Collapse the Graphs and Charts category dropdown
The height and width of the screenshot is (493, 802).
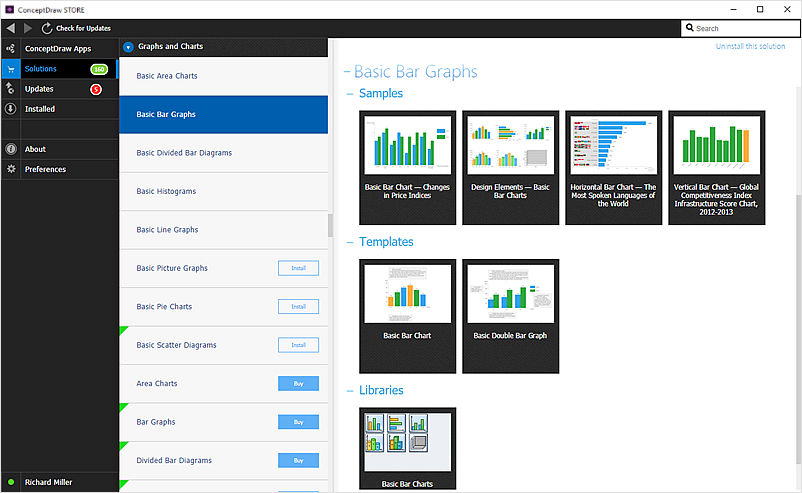128,47
